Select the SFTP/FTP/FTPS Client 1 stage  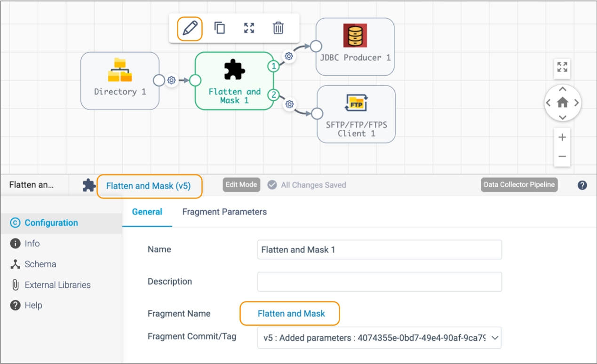click(x=356, y=114)
